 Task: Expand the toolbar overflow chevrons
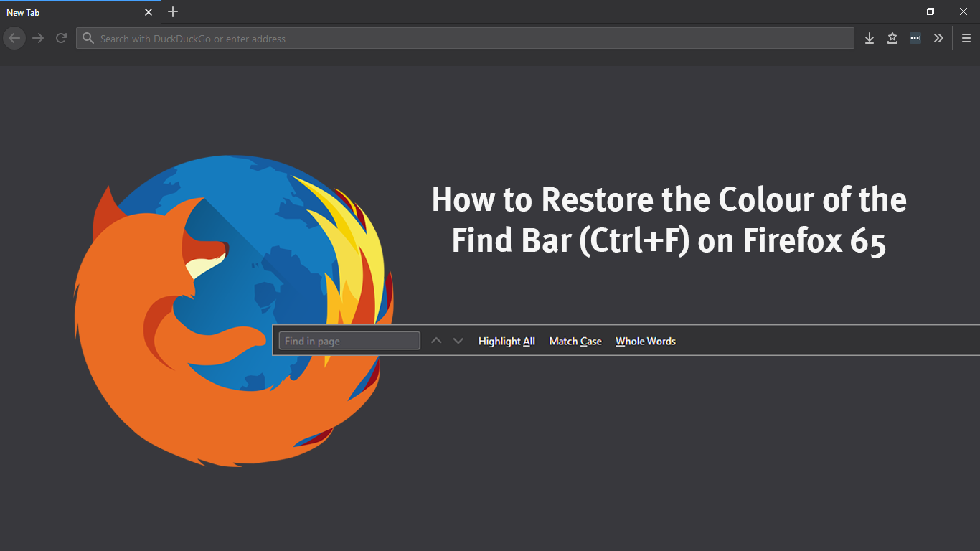[938, 39]
